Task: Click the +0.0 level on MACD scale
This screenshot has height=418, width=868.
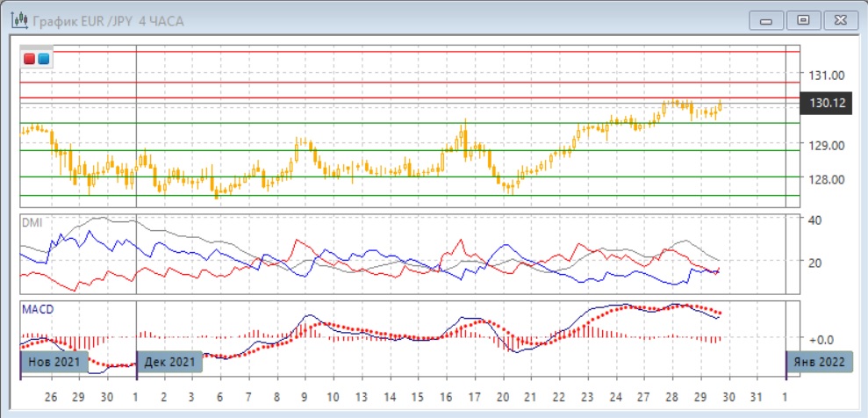Action: pyautogui.click(x=821, y=339)
